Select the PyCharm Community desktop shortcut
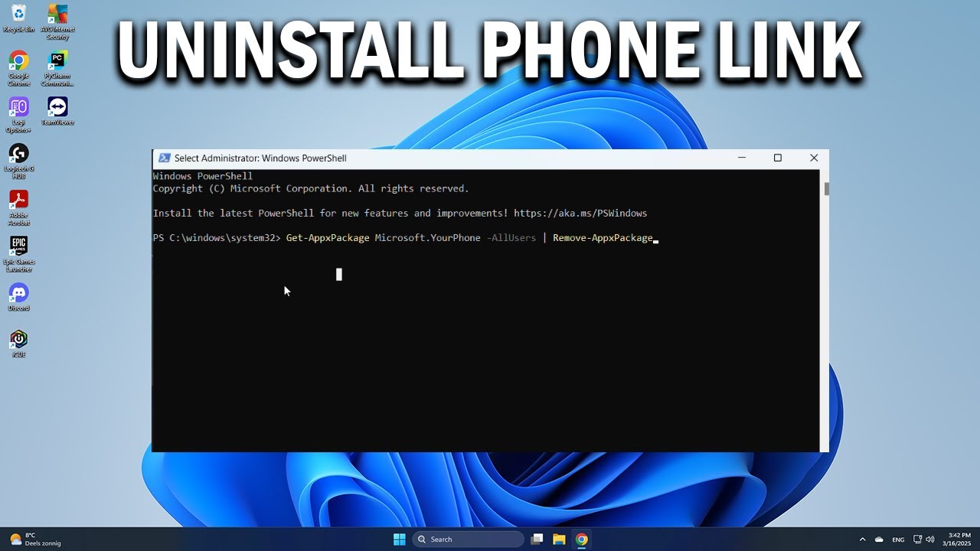980x551 pixels. [57, 68]
